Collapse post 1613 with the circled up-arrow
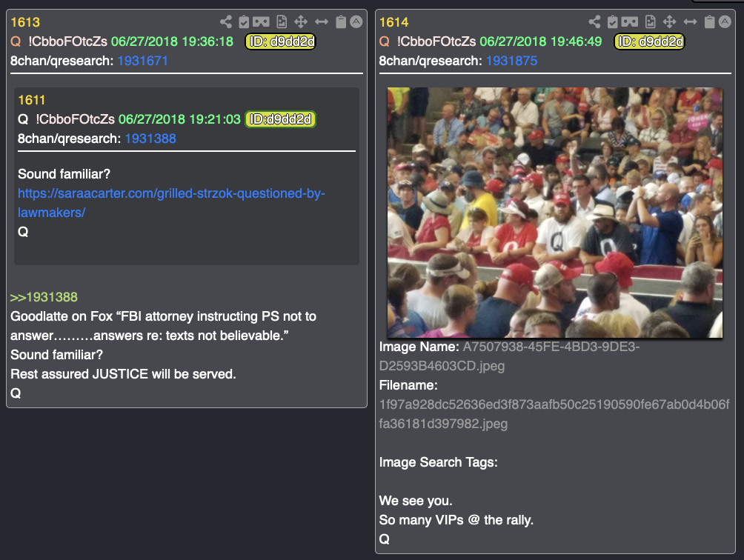The image size is (744, 560). 356,21
